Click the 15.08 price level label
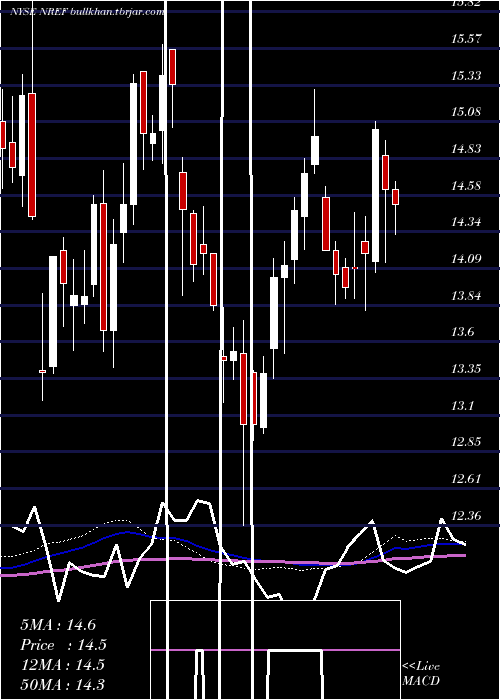The width and height of the screenshot is (500, 700). [467, 112]
